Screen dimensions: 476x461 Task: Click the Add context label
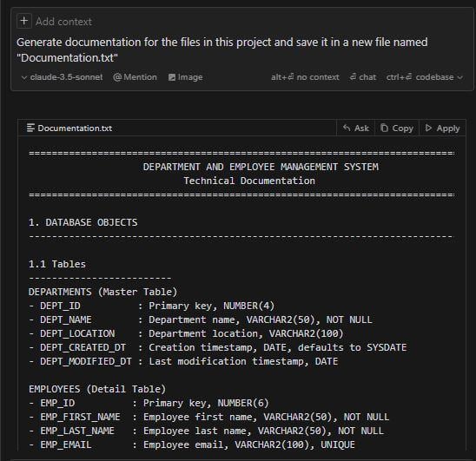click(x=63, y=22)
